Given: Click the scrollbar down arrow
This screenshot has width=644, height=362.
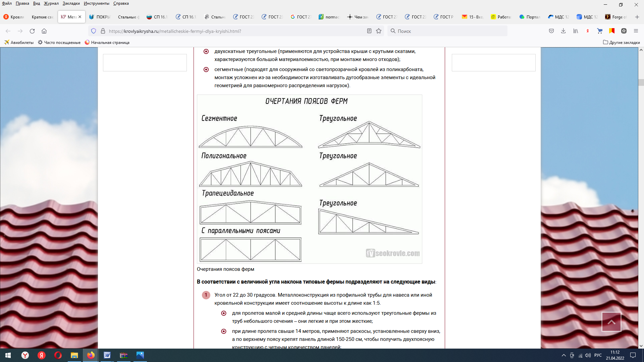Looking at the screenshot, I should tap(641, 346).
